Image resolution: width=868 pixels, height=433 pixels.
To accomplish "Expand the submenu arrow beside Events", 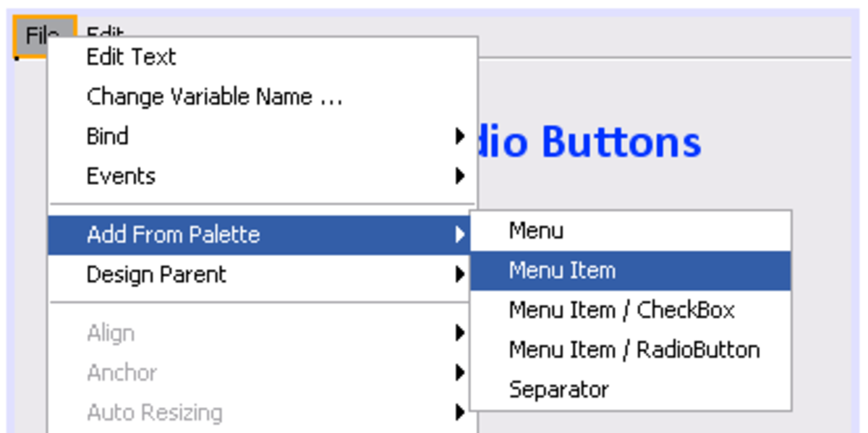I will click(x=460, y=176).
